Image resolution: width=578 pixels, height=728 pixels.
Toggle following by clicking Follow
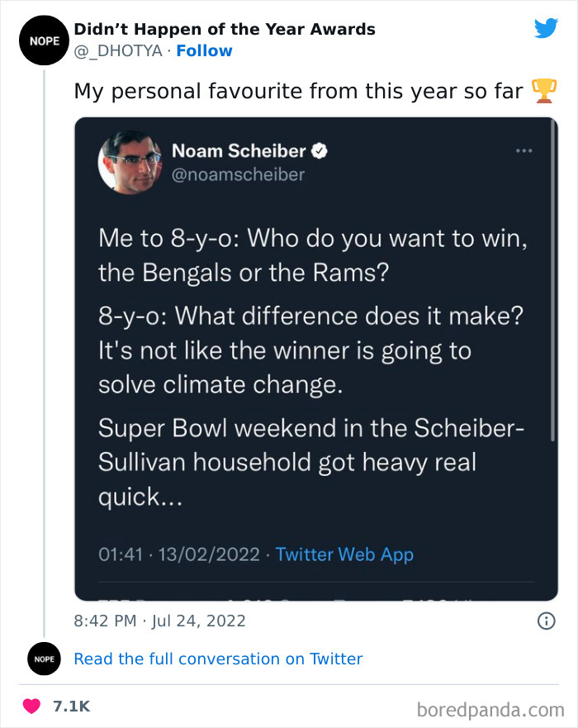204,50
